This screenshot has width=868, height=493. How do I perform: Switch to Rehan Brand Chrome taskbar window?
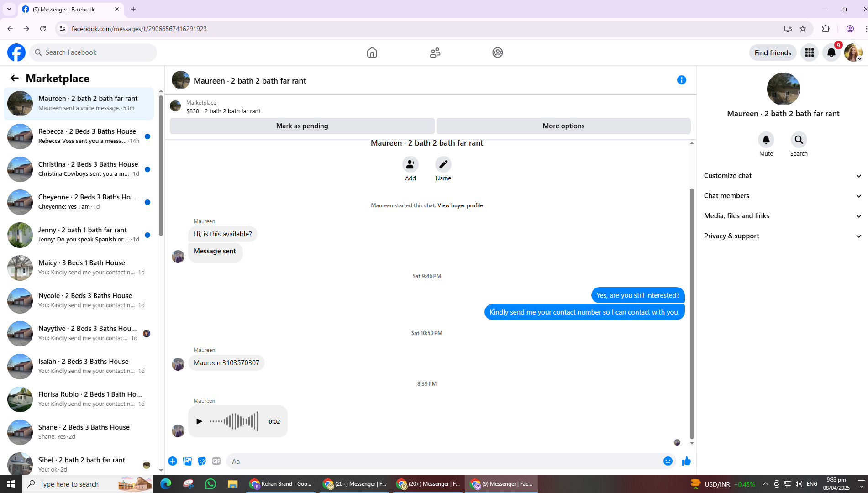(x=281, y=484)
